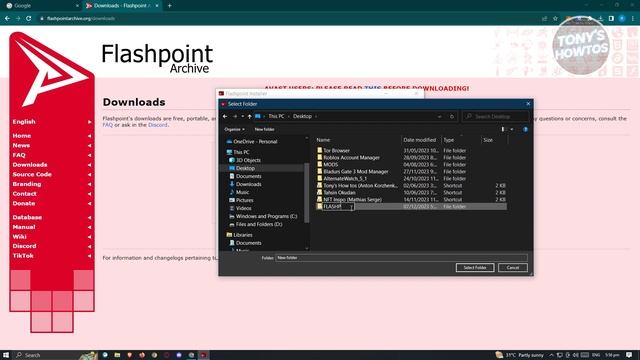The width and height of the screenshot is (640, 360).
Task: Click the FLASHP folder name edit box
Action: pyautogui.click(x=338, y=207)
